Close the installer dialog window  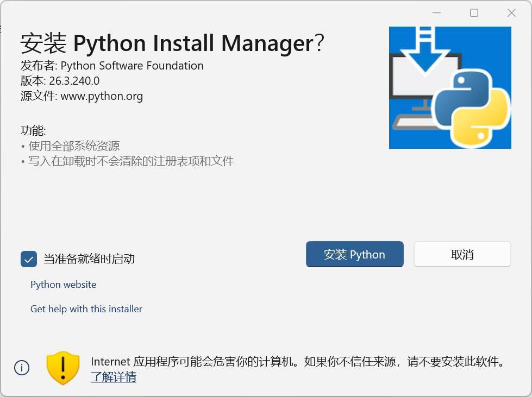tap(511, 13)
